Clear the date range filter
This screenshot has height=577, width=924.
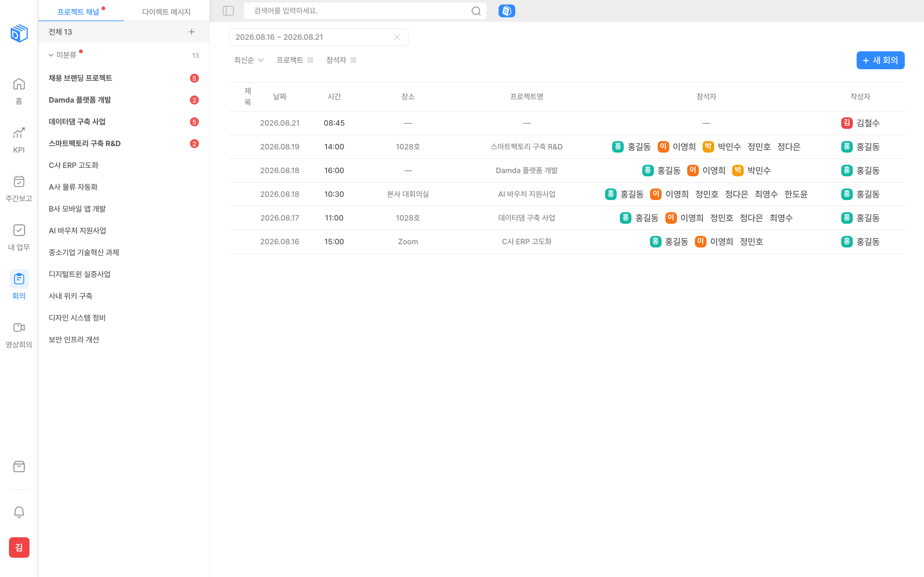click(397, 37)
